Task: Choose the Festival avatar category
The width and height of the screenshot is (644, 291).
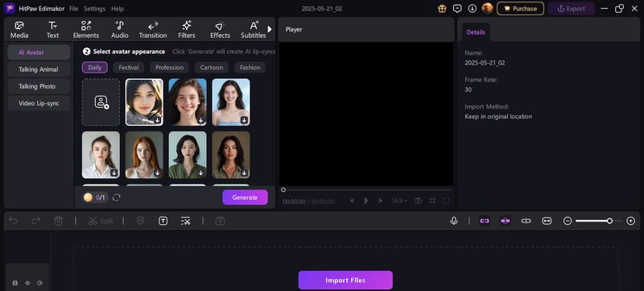Action: pos(129,68)
